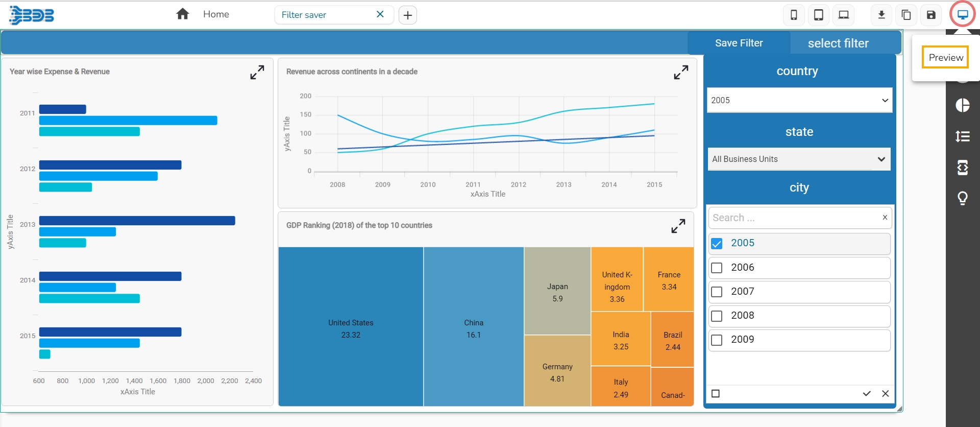Image resolution: width=980 pixels, height=427 pixels.
Task: Add a new tab with plus button
Action: pyautogui.click(x=407, y=15)
